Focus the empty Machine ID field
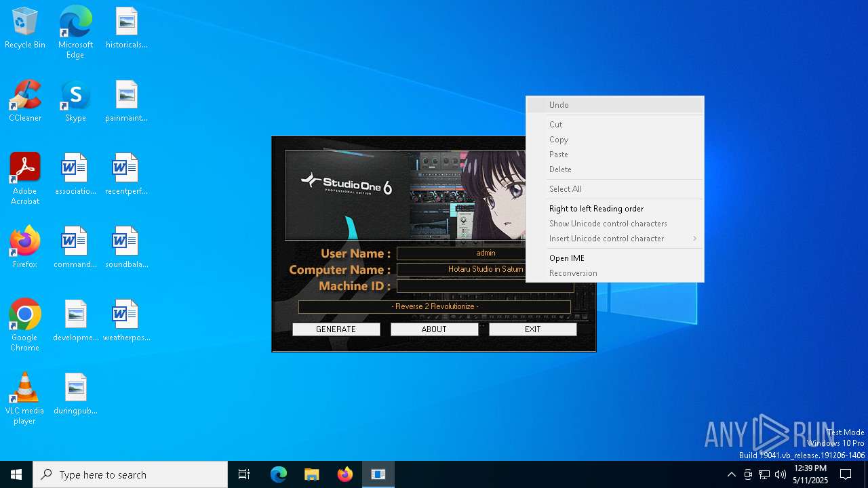868x488 pixels. (485, 286)
